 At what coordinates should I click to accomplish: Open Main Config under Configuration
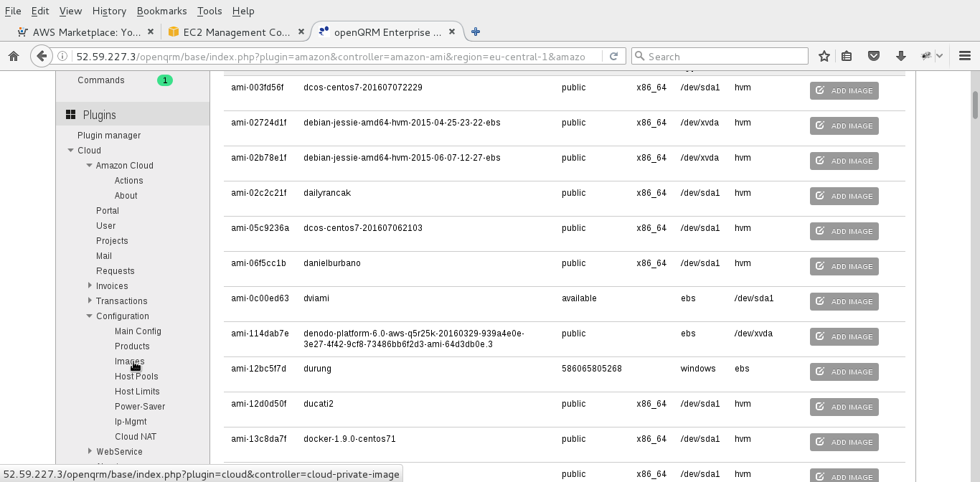click(x=138, y=331)
